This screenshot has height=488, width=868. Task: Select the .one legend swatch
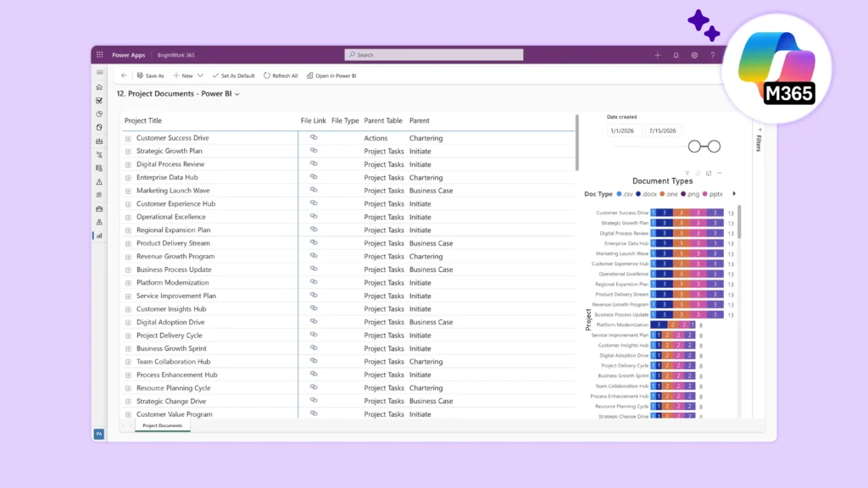click(662, 194)
